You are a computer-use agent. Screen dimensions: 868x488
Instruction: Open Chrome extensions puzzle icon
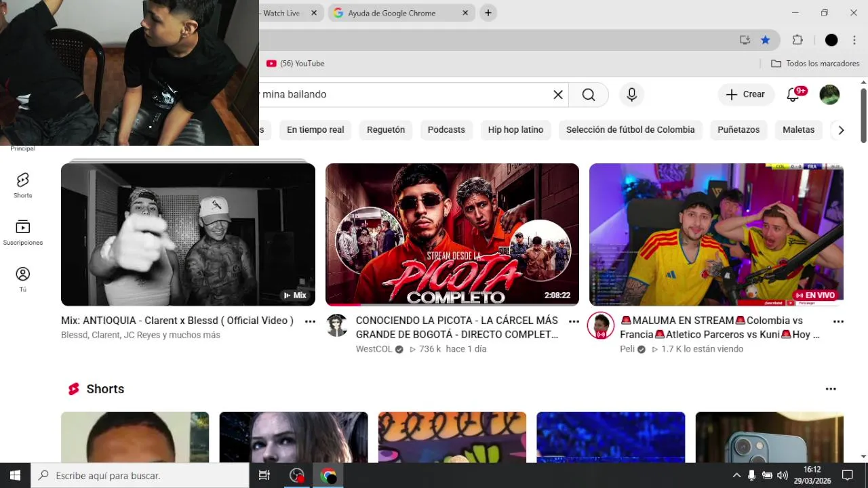pos(797,40)
